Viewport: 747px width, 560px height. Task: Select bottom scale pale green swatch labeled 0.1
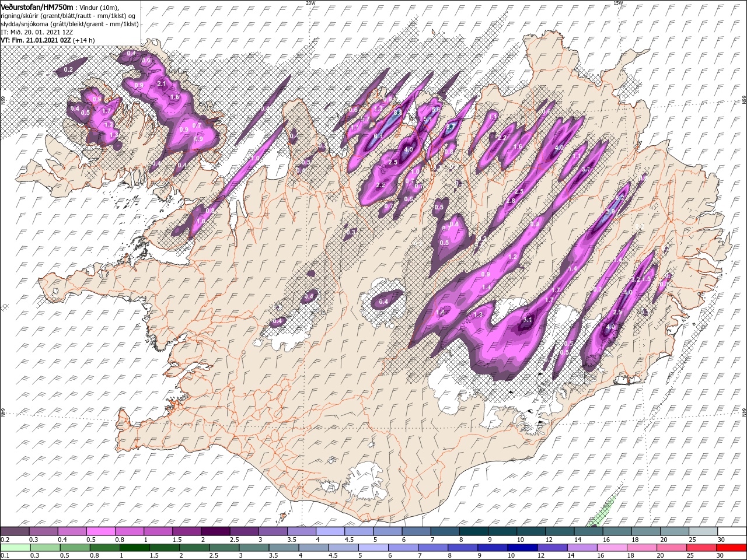click(15, 548)
